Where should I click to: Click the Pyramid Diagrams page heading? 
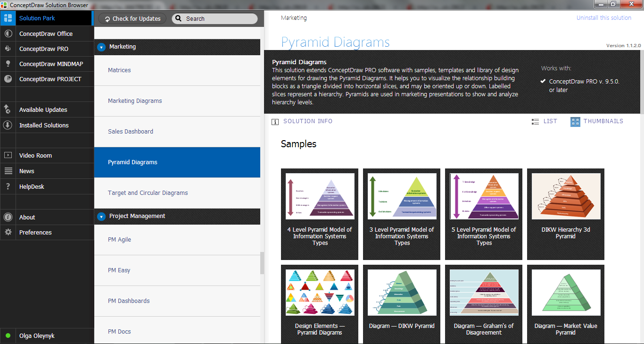[x=335, y=42]
